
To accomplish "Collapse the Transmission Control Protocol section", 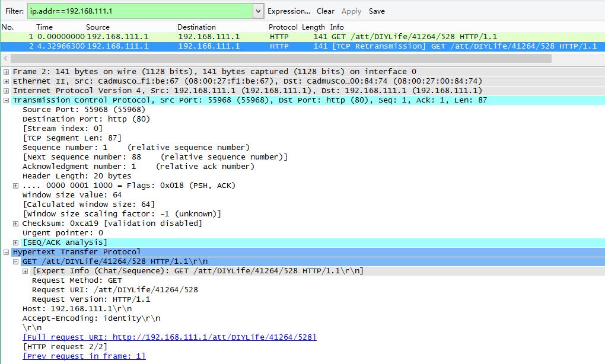I will (x=6, y=100).
